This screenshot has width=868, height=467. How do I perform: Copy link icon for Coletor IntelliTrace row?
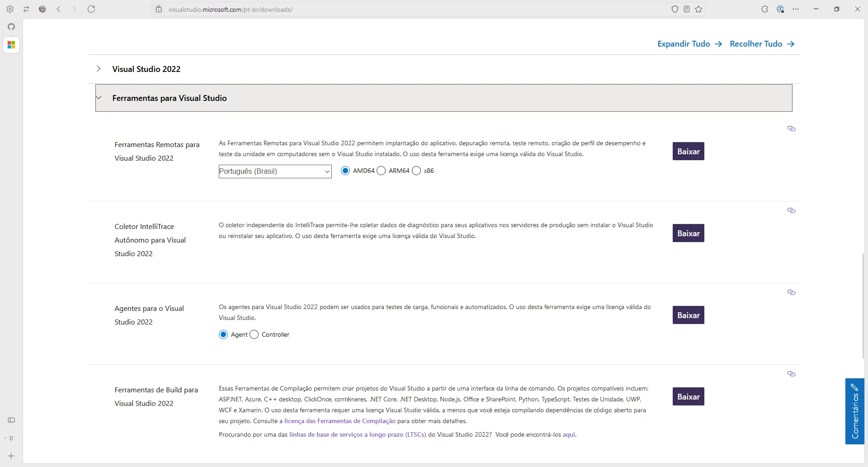[x=791, y=210]
